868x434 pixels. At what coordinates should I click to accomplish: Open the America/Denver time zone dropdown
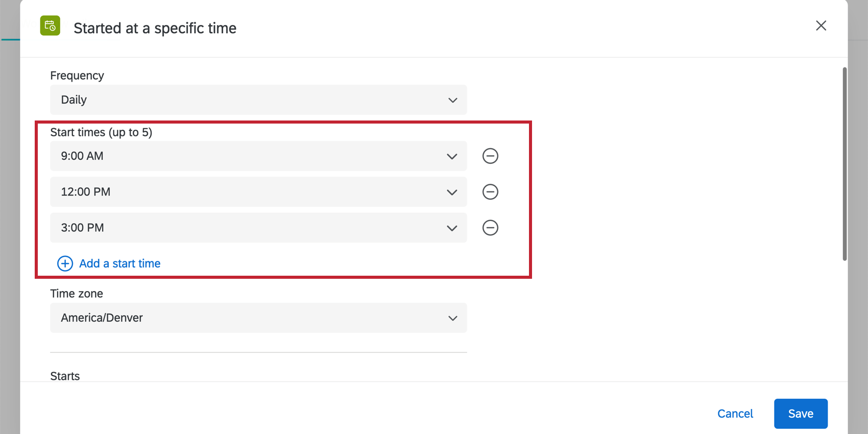[258, 318]
